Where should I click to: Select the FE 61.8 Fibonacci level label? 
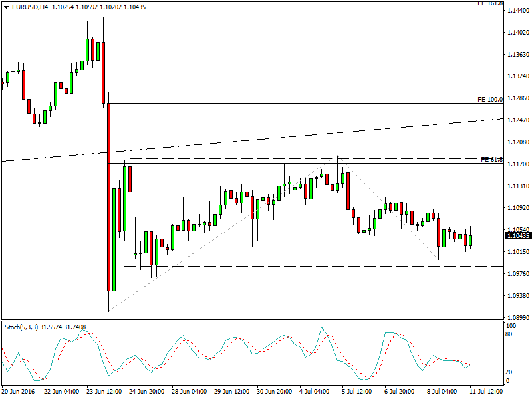click(492, 160)
